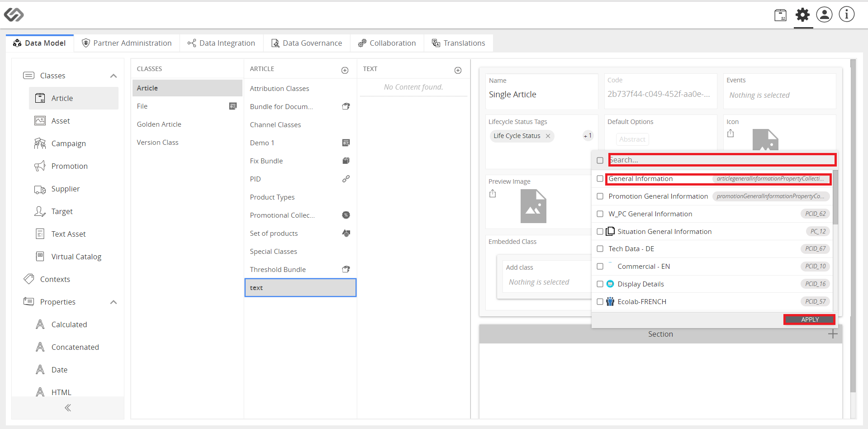Add a new Section with plus
The image size is (868, 429).
tap(833, 334)
